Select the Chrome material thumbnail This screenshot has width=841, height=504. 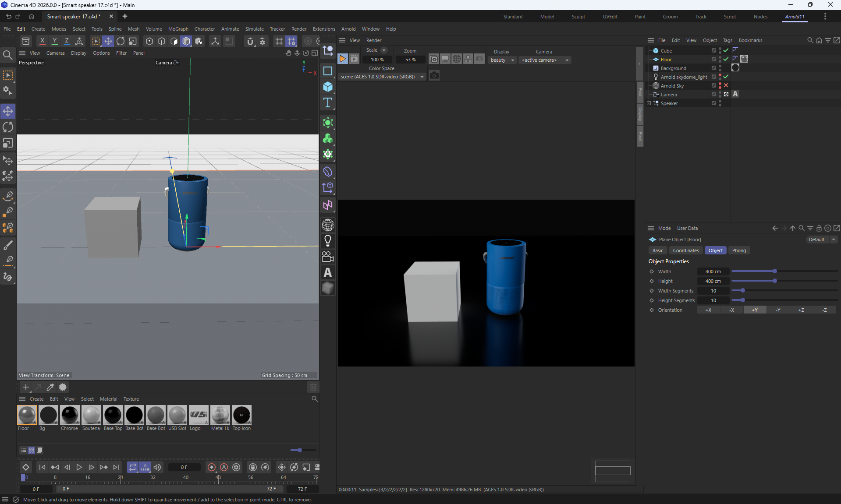pyautogui.click(x=70, y=415)
